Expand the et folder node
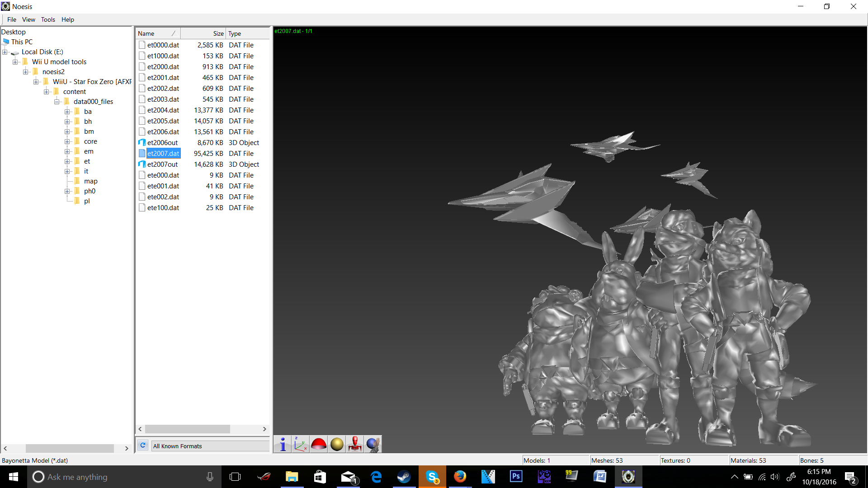Screen dimensions: 868x488 click(67, 161)
